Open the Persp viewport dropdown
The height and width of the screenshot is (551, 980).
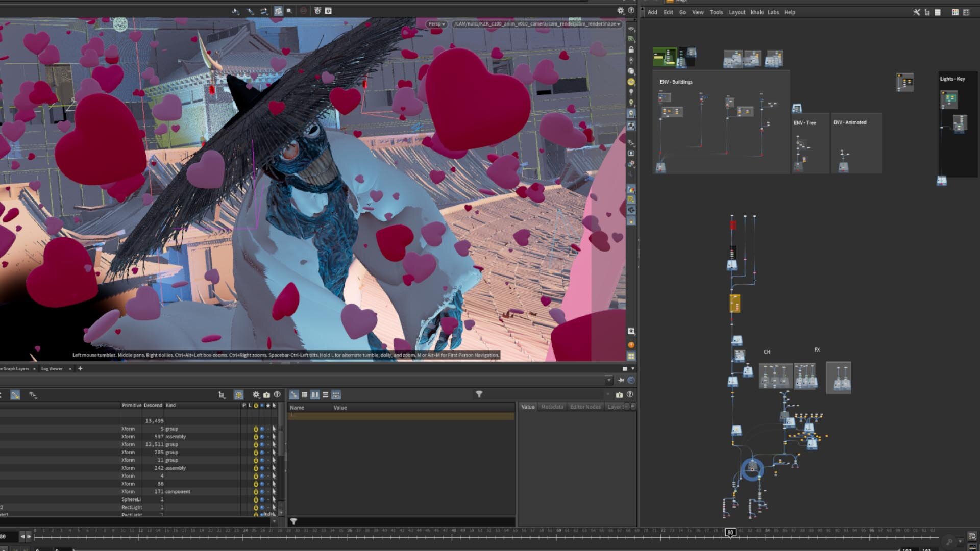[436, 24]
